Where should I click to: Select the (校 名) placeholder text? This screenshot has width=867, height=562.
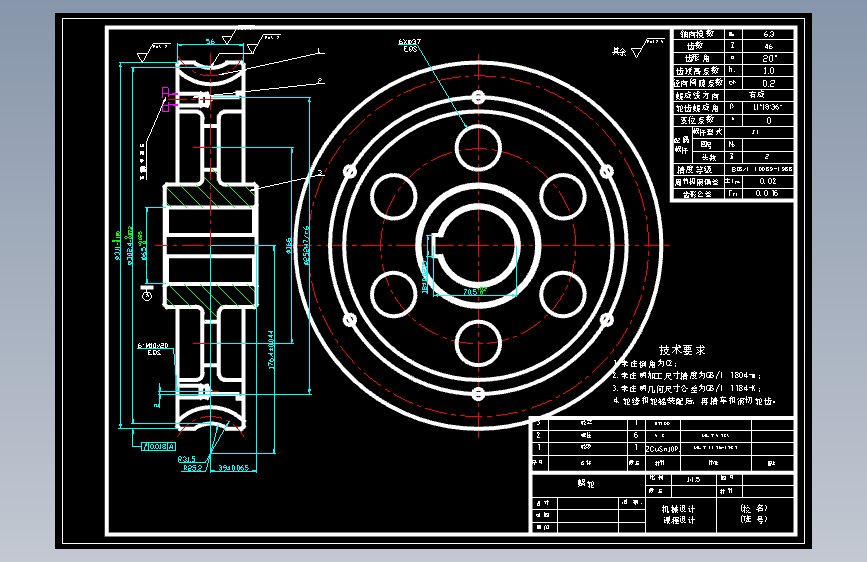tap(754, 508)
